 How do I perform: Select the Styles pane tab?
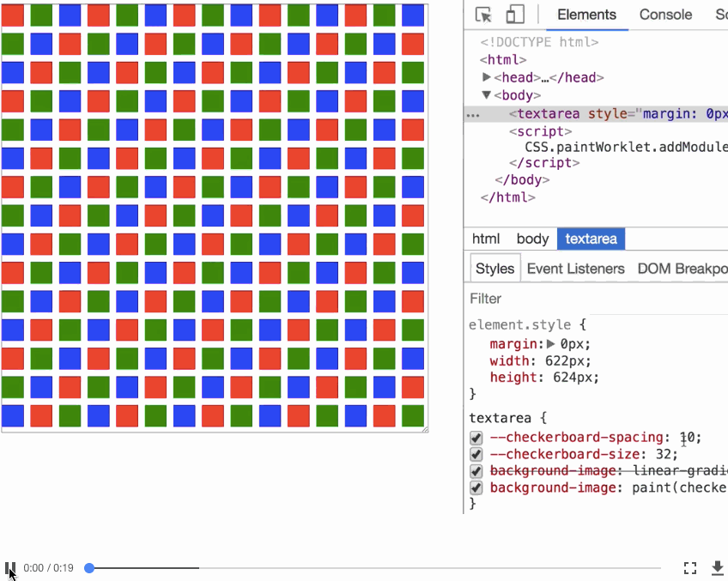[495, 269]
